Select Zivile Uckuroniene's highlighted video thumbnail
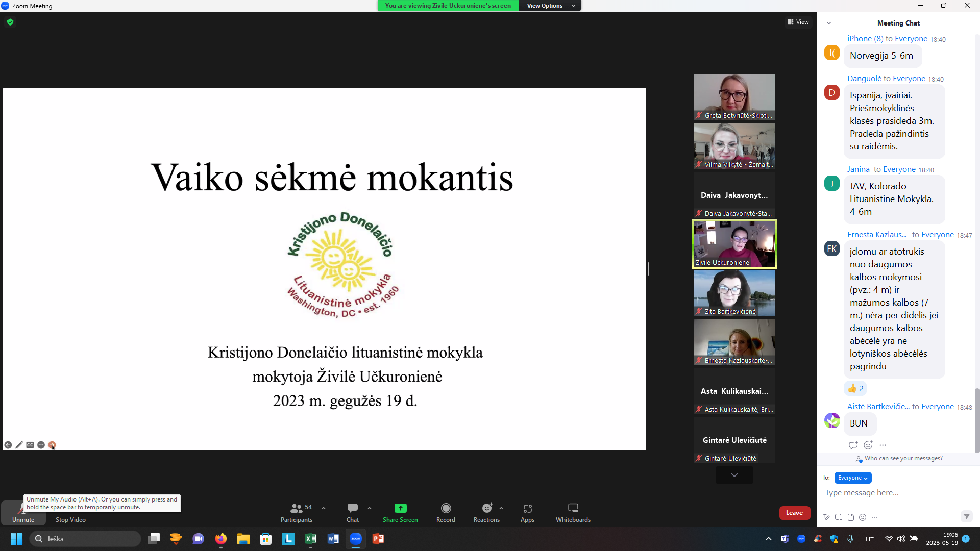The height and width of the screenshot is (551, 980). coord(734,244)
